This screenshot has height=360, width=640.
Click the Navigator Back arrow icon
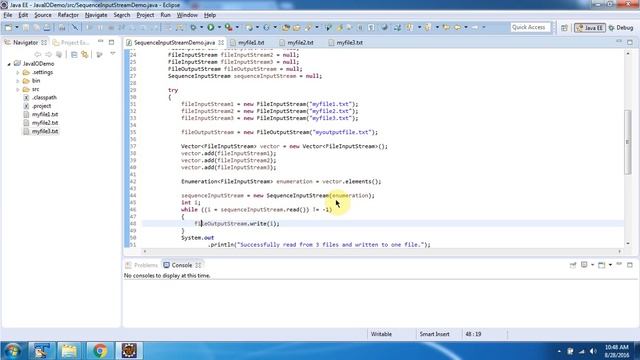click(38, 54)
